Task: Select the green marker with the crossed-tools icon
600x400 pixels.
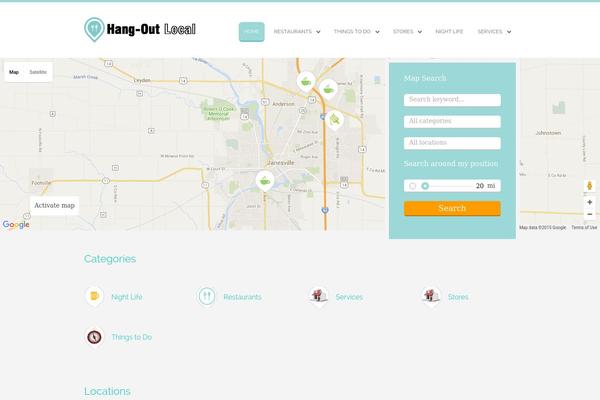Action: [334, 120]
